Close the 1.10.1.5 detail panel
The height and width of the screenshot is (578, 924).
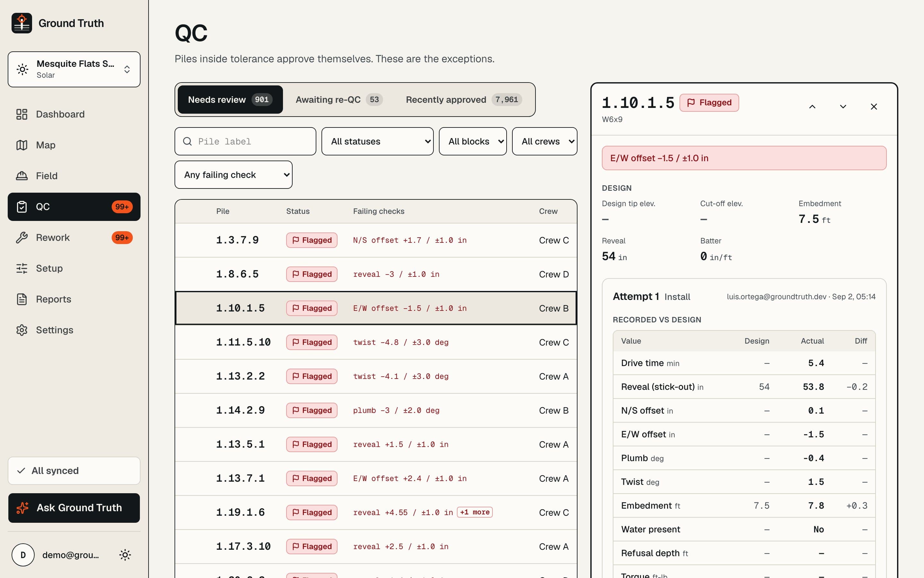[x=874, y=107]
